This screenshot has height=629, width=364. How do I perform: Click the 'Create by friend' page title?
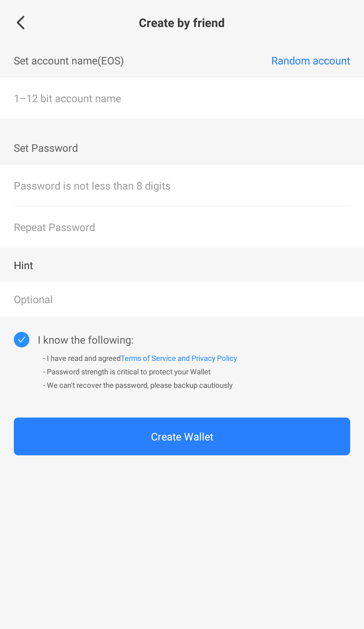tap(182, 23)
